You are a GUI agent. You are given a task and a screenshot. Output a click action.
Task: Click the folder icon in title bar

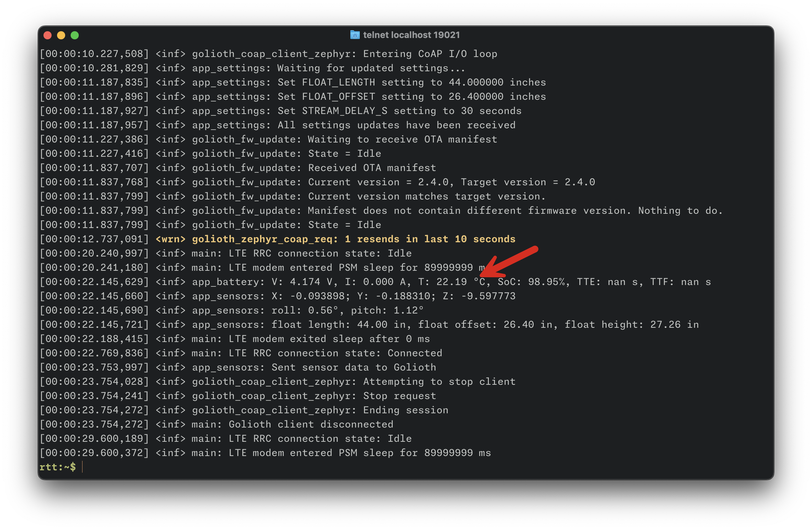[x=355, y=35]
